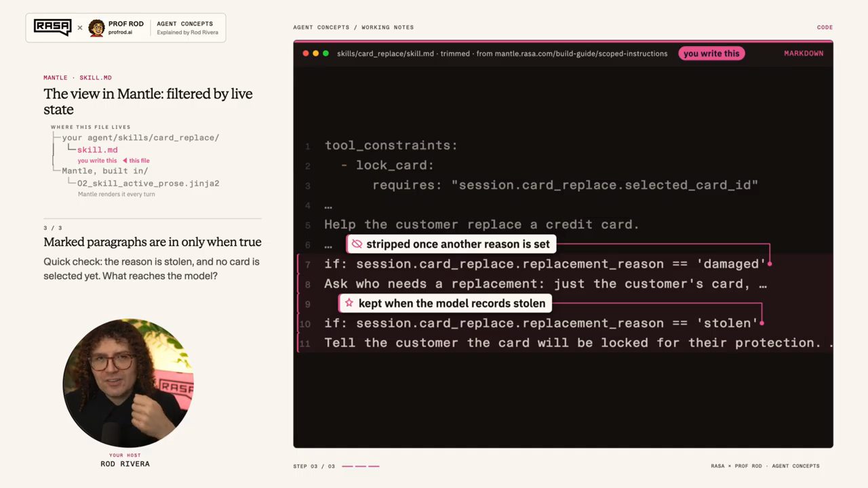Click the red dot in the code window
The height and width of the screenshot is (488, 868).
306,54
